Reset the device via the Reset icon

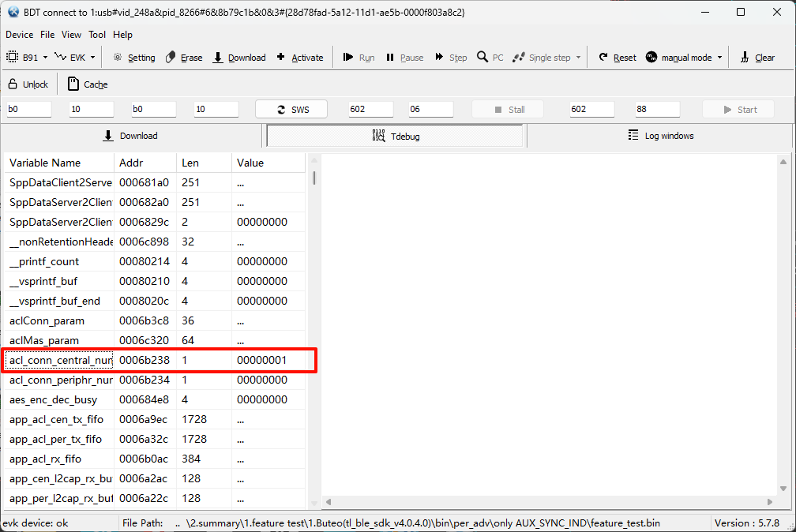point(617,57)
